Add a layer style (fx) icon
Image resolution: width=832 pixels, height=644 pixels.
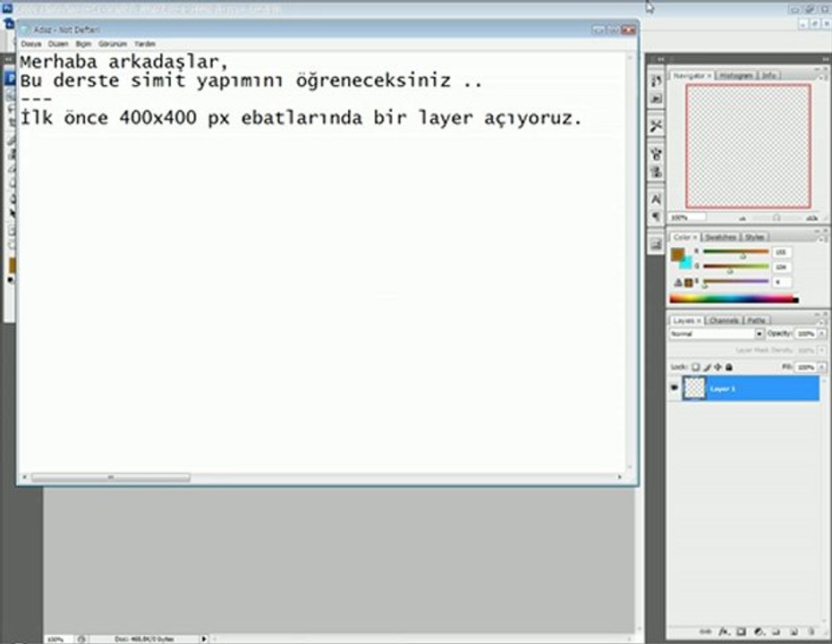tap(723, 631)
